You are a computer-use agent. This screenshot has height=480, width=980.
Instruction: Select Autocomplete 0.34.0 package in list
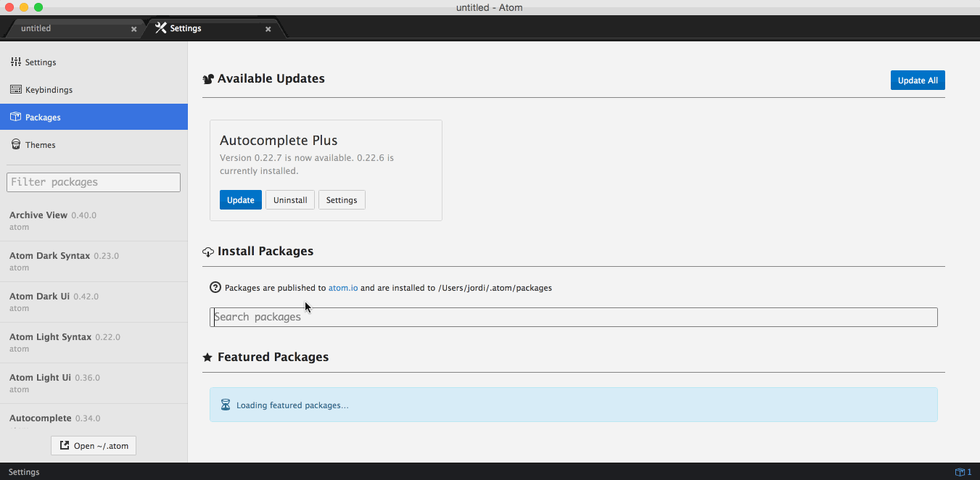[94, 418]
